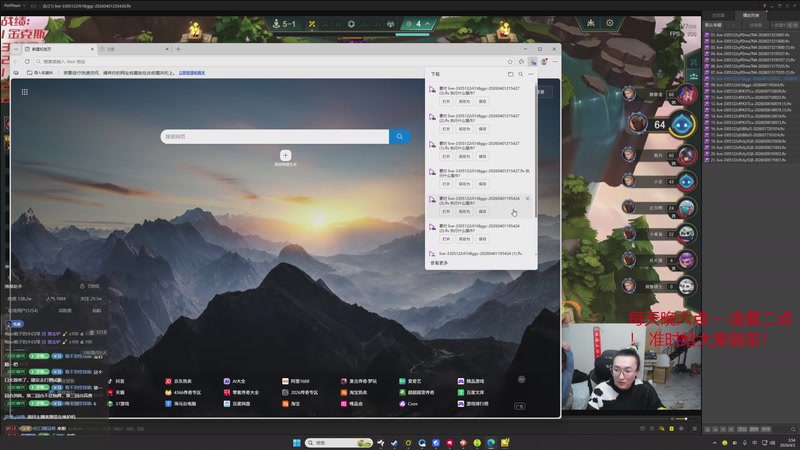Click 保存 for 215427 (1).flv download
The height and width of the screenshot is (450, 800).
482,157
